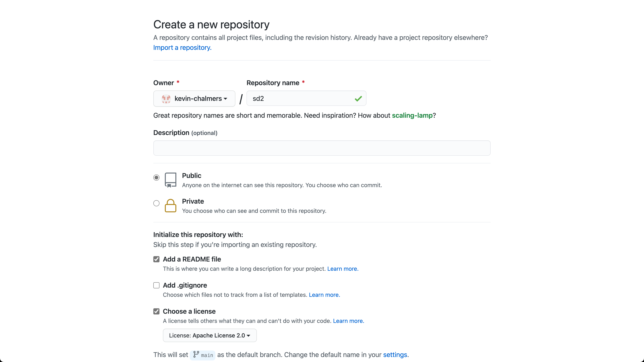The height and width of the screenshot is (362, 644).
Task: Click the branch icon beside main
Action: point(196,354)
